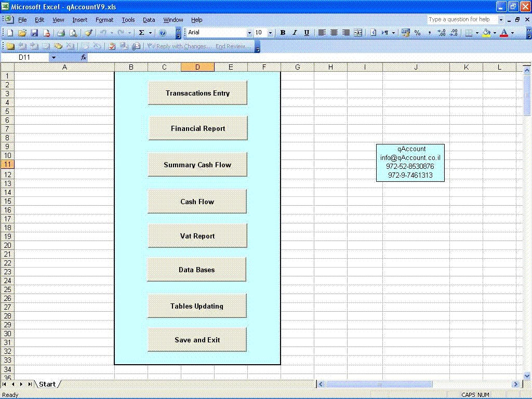
Task: Increase decimal places
Action: coord(442,33)
